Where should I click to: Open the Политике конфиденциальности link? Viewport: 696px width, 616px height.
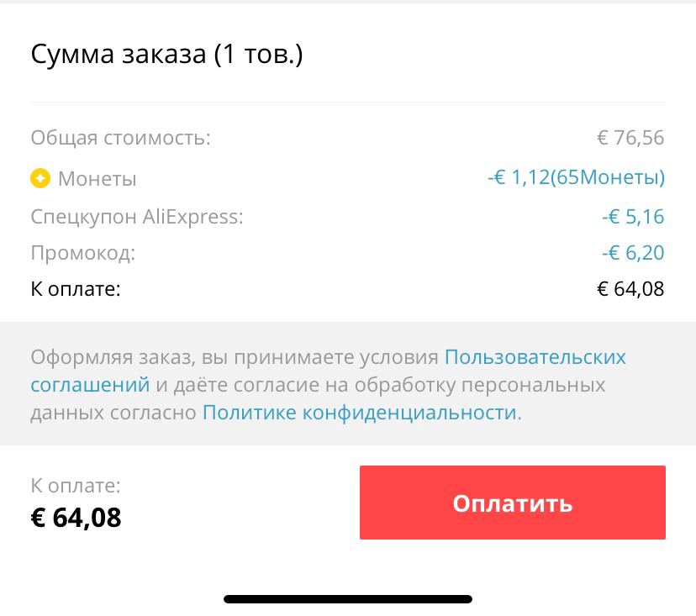[x=359, y=413]
